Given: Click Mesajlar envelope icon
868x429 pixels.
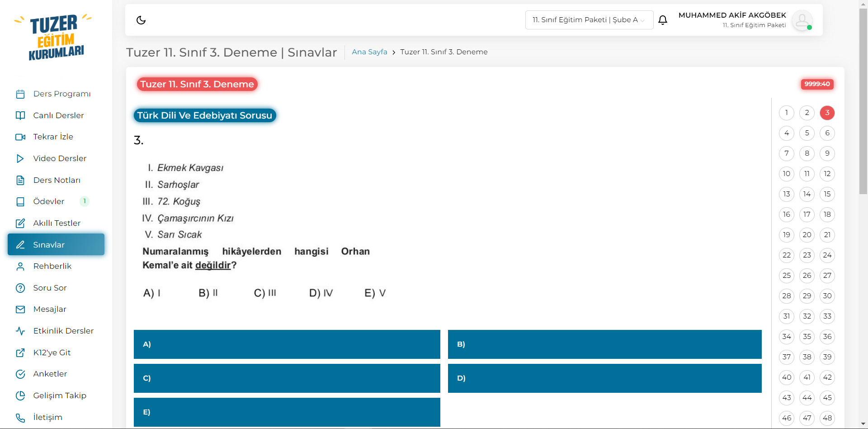Looking at the screenshot, I should click(20, 310).
